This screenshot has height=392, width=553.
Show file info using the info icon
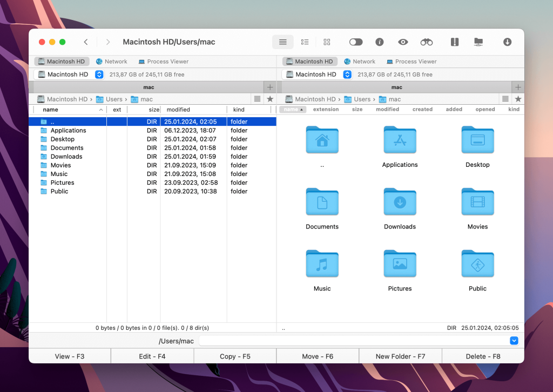click(379, 42)
